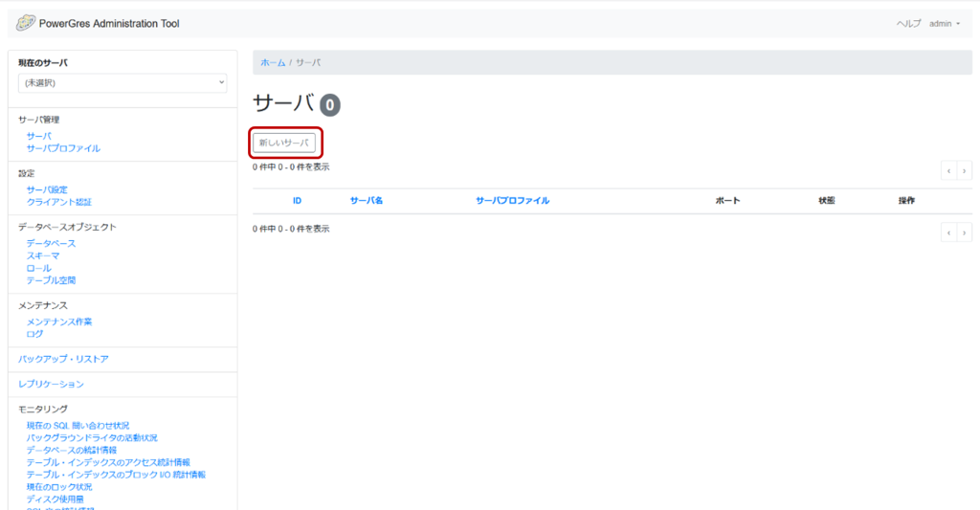Open the 現在のサーバ (未選択) combo box
The image size is (980, 510).
(x=122, y=82)
